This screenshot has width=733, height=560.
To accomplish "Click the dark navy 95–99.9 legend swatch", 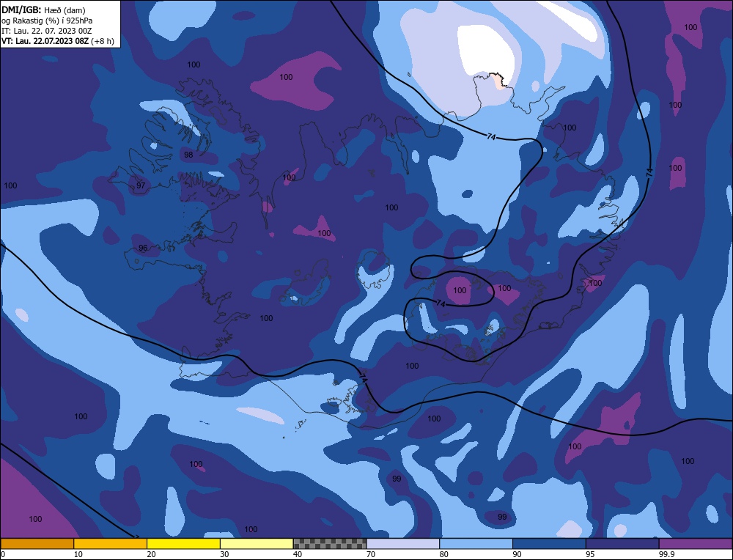I will click(x=622, y=543).
